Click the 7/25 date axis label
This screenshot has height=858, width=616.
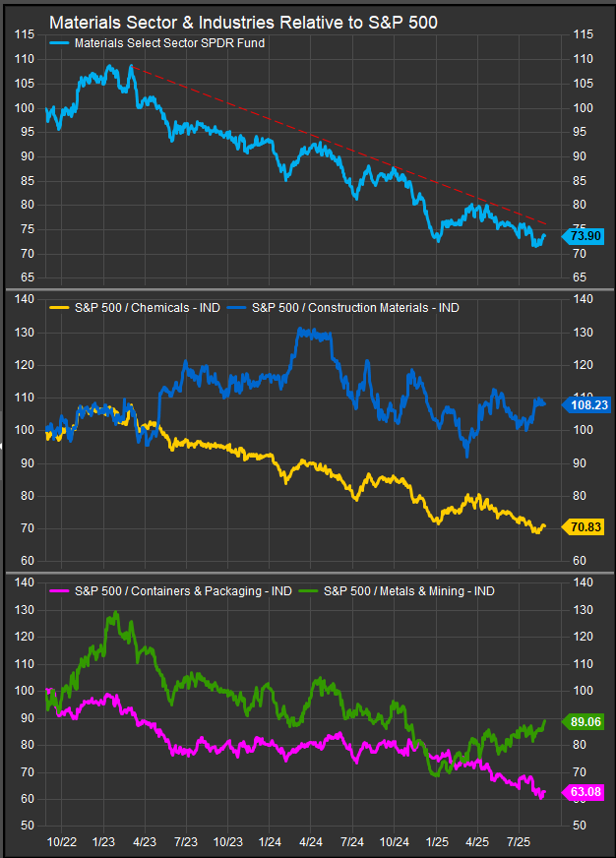[x=518, y=843]
